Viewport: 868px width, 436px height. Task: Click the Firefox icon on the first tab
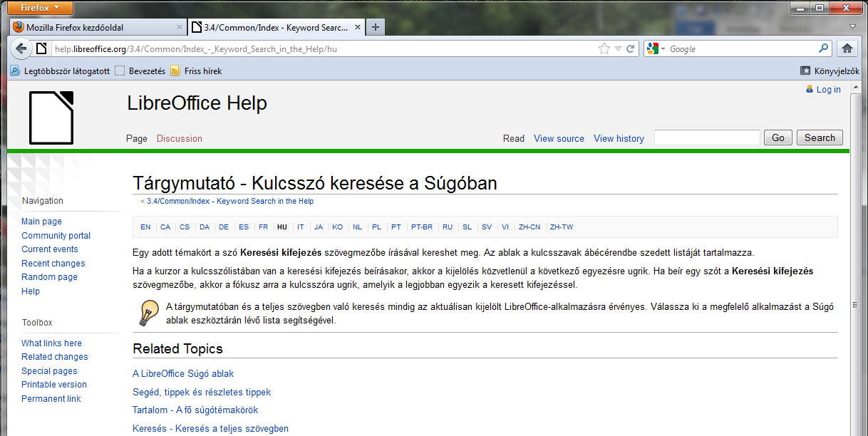click(x=19, y=28)
